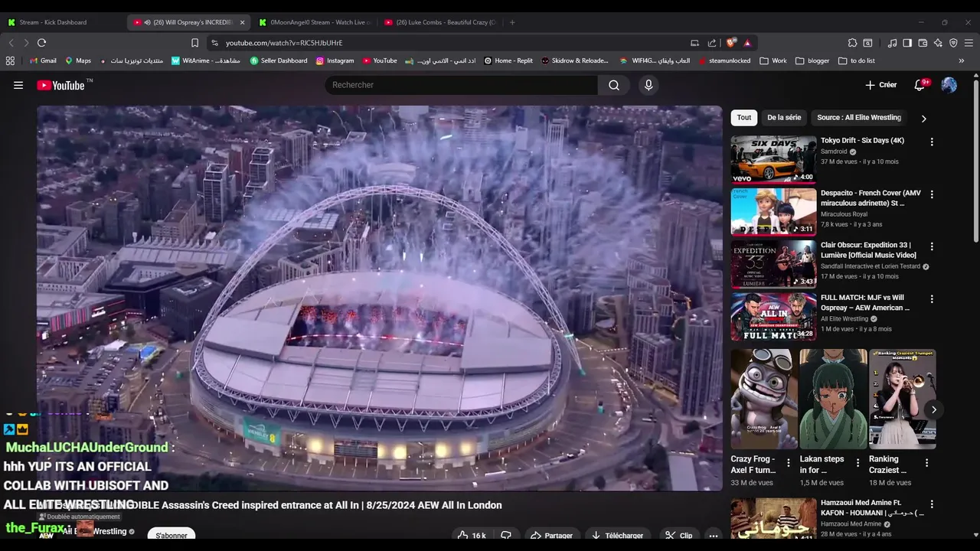Open the media control music-note icon
Screen dimensions: 980x551
click(x=892, y=43)
